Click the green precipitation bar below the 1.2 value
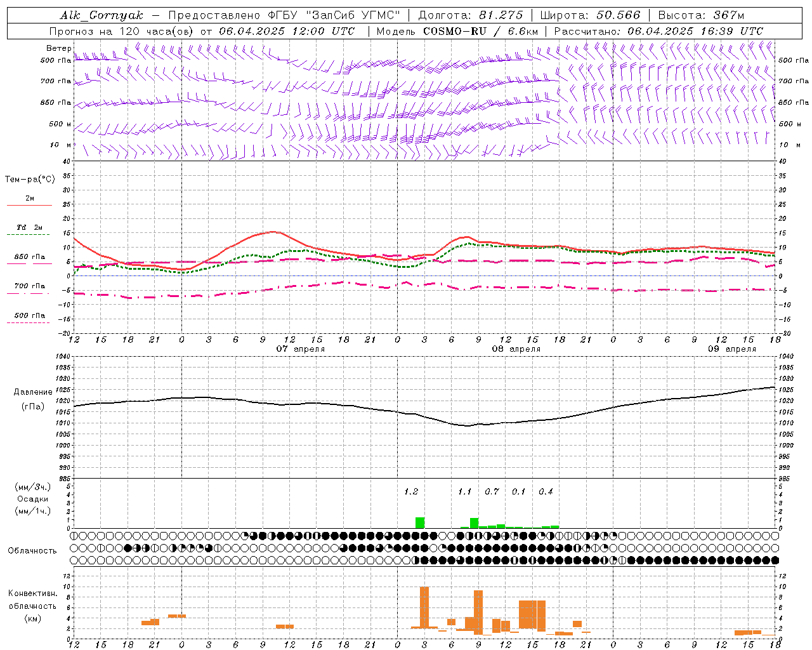Screen dimensions: 812x650 420,523
